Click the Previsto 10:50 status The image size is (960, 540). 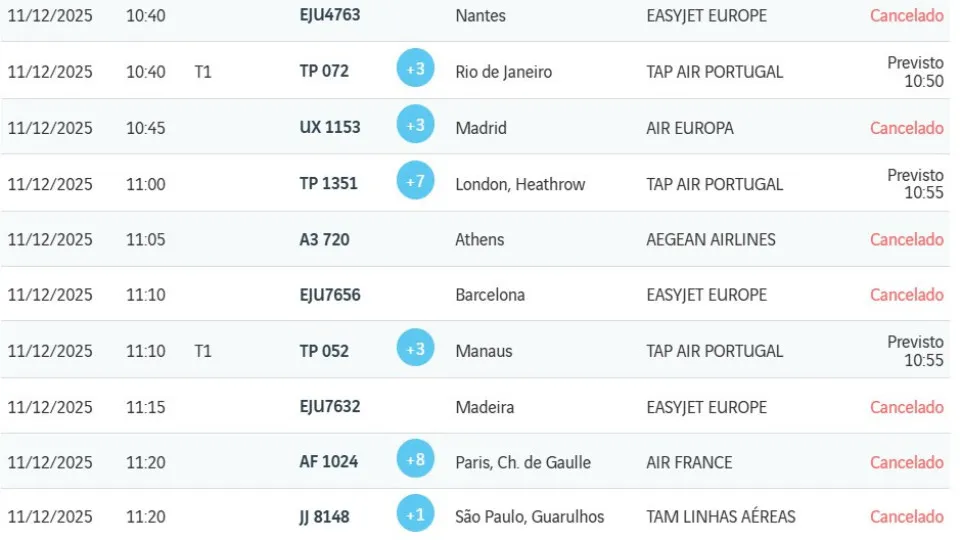click(x=915, y=72)
